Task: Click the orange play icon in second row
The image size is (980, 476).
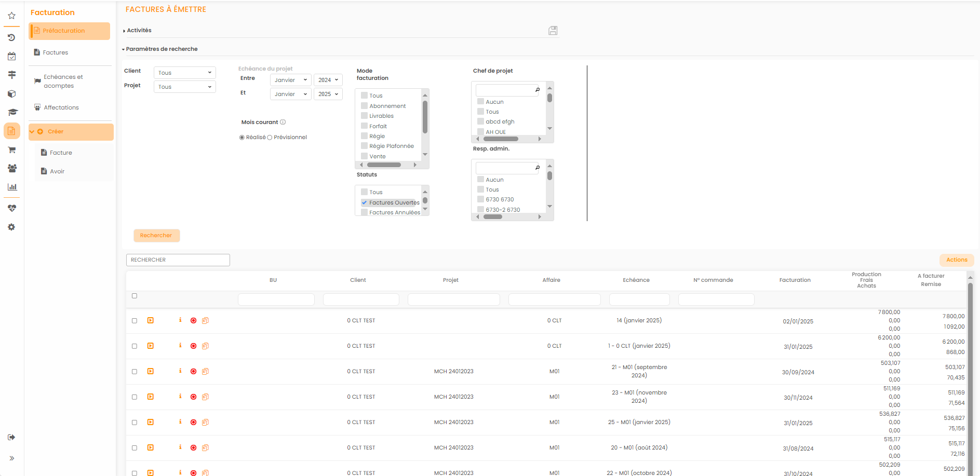Action: [x=150, y=346]
